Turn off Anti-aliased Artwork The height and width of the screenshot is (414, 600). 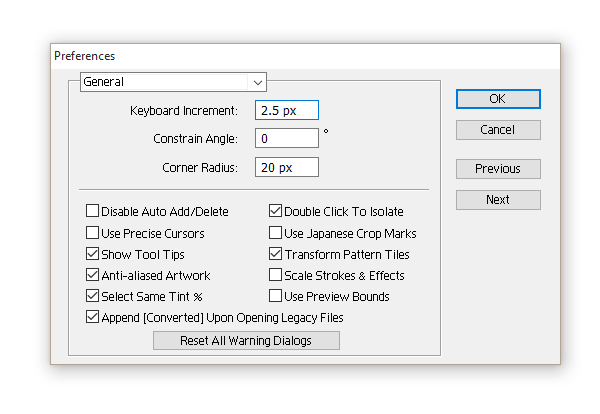pos(93,275)
